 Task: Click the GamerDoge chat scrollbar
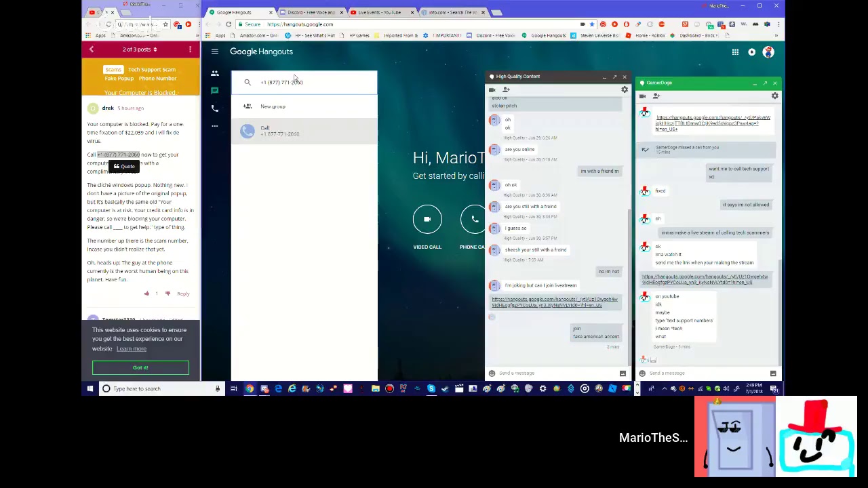point(780,311)
